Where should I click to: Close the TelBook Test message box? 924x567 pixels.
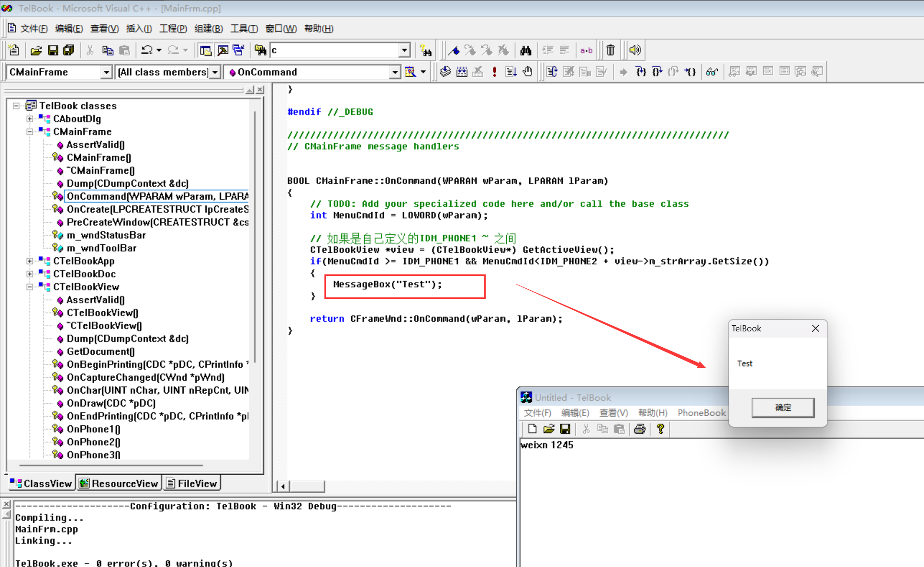[x=815, y=329]
